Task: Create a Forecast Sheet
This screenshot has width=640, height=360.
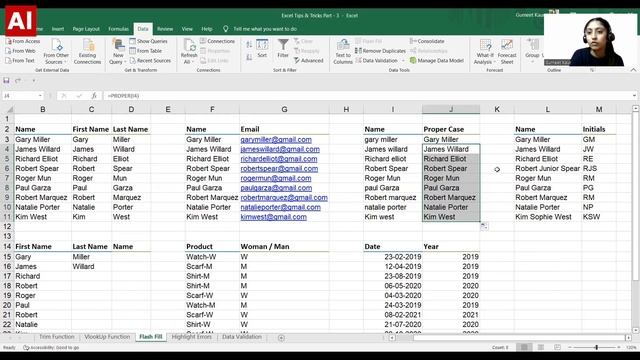Action: (507, 51)
